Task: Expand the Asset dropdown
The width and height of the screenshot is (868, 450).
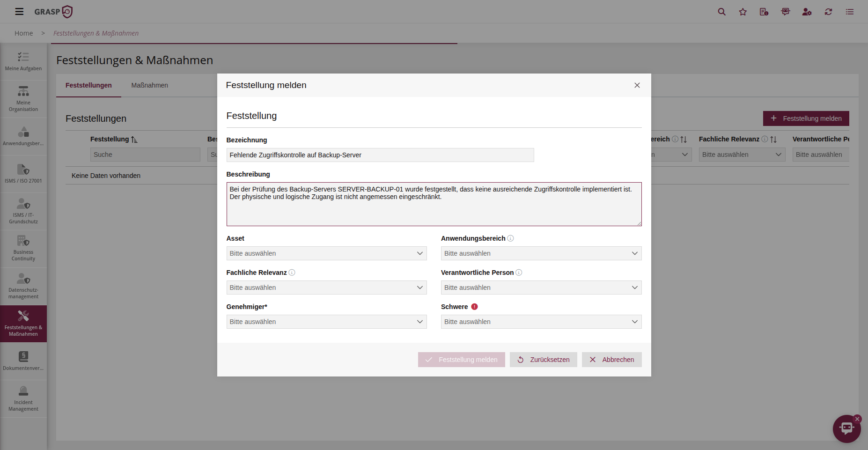Action: click(326, 253)
